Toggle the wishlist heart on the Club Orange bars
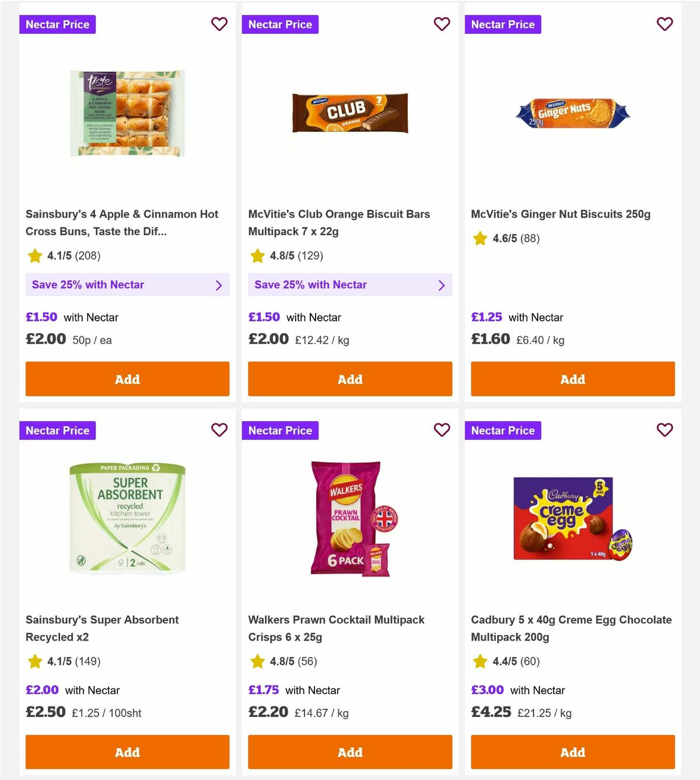The height and width of the screenshot is (780, 700). (442, 24)
